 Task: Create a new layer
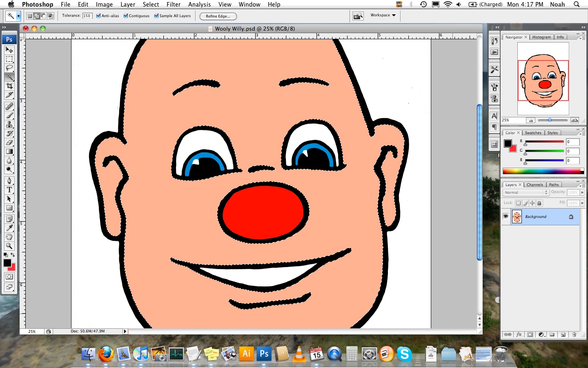pos(563,334)
